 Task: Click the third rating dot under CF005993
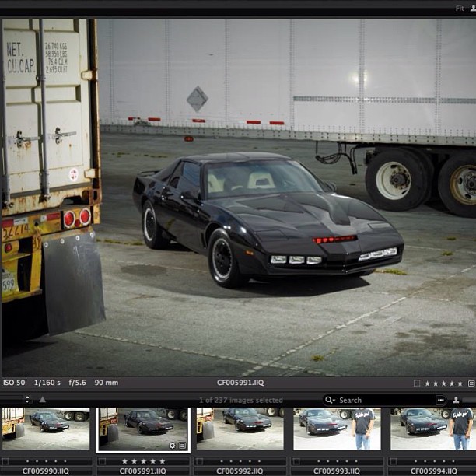[338, 461]
